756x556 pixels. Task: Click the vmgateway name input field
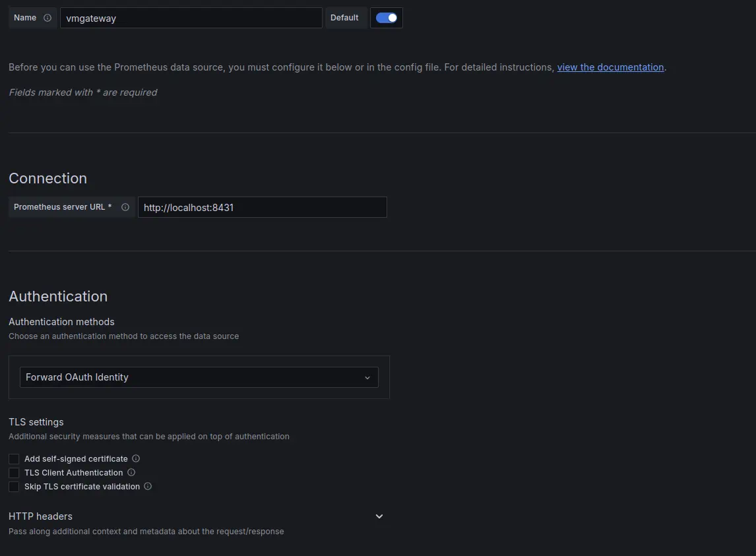coord(191,18)
